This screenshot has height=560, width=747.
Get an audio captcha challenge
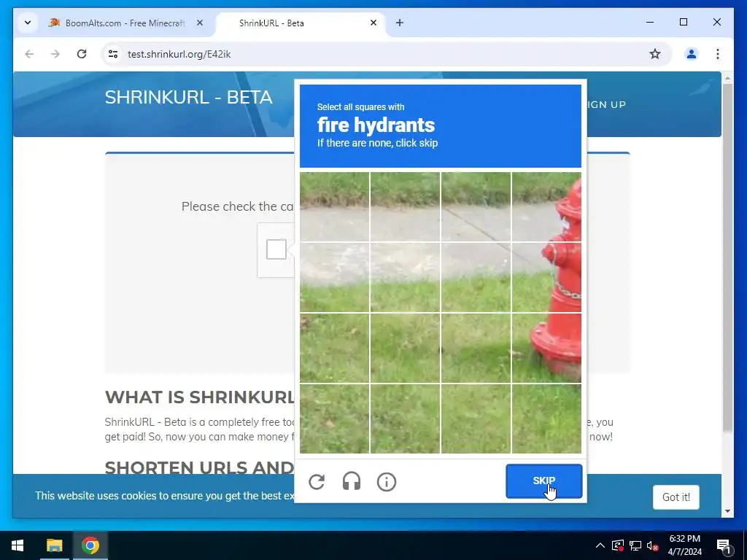pos(352,482)
